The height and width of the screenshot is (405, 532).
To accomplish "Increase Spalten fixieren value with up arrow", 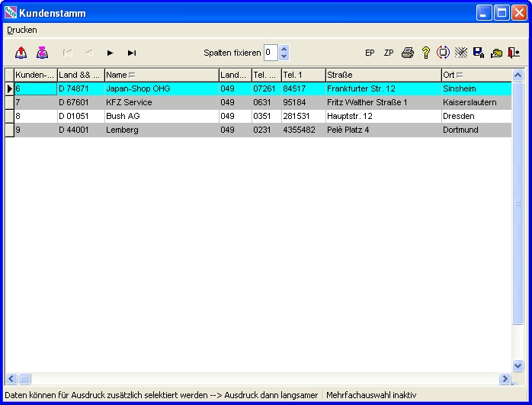I will pos(284,49).
